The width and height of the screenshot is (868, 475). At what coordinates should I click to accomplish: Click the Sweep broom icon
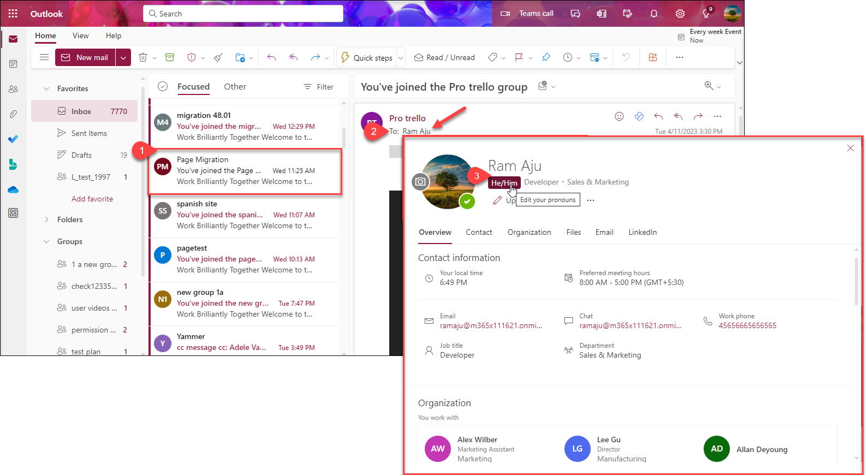(x=218, y=57)
